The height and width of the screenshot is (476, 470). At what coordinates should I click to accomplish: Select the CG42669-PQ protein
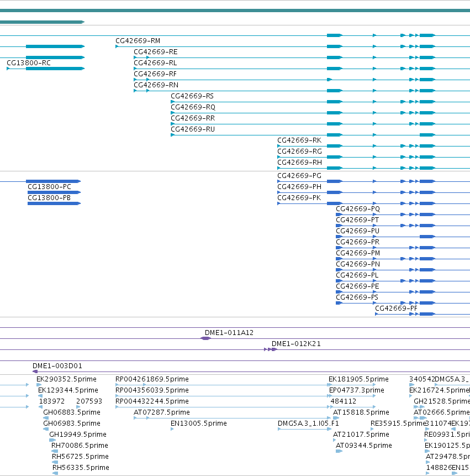coord(358,209)
